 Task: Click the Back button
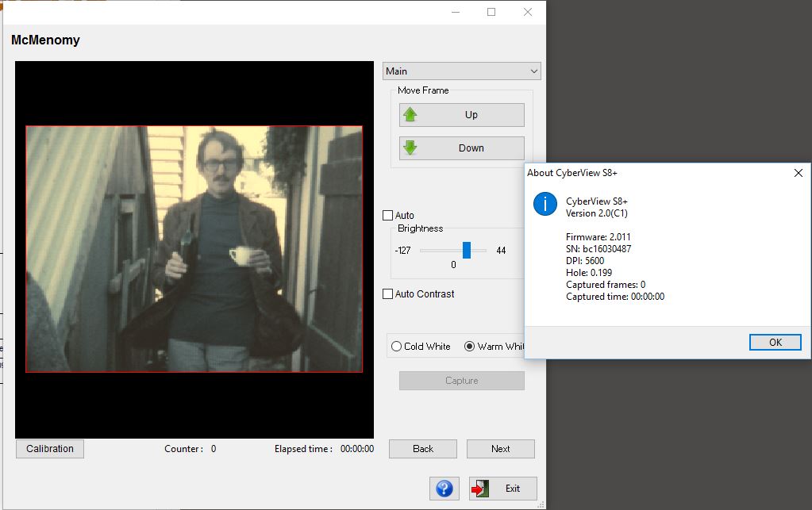(423, 449)
